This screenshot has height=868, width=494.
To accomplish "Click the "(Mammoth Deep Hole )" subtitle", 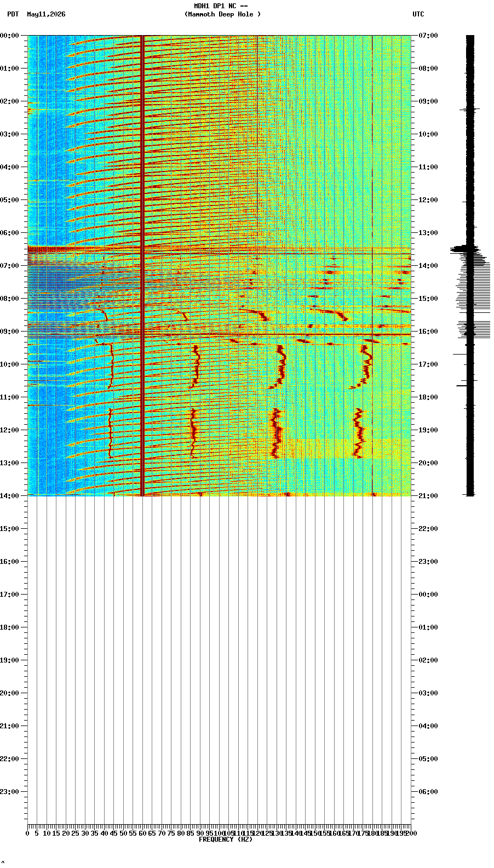I will click(x=222, y=14).
